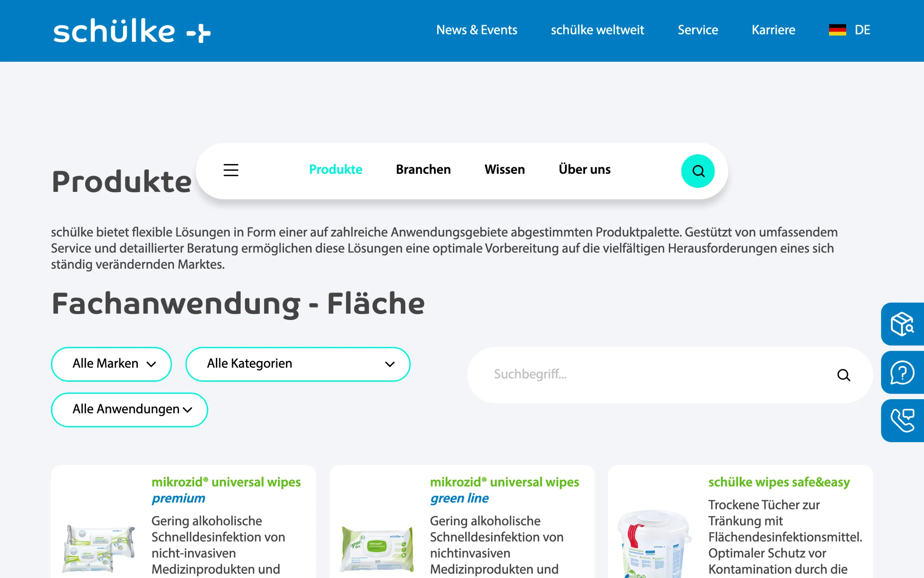Open the Service link
The image size is (924, 578).
[698, 30]
